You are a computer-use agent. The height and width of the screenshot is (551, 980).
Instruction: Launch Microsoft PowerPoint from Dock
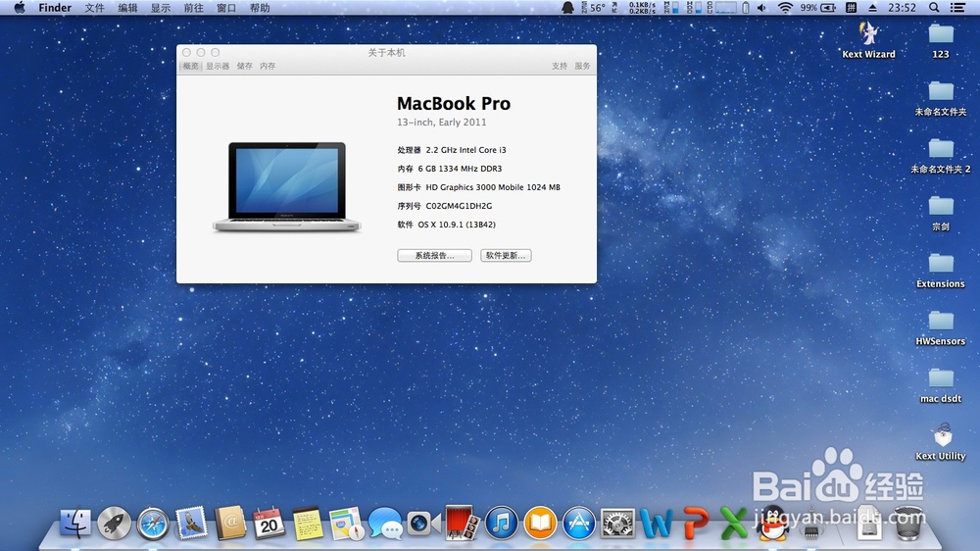pos(695,523)
